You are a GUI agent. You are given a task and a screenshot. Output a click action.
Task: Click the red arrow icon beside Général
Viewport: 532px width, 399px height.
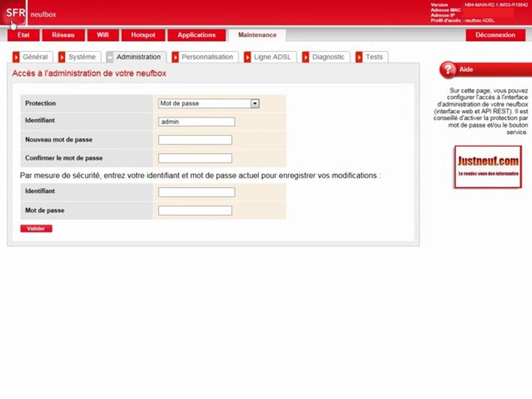16,57
